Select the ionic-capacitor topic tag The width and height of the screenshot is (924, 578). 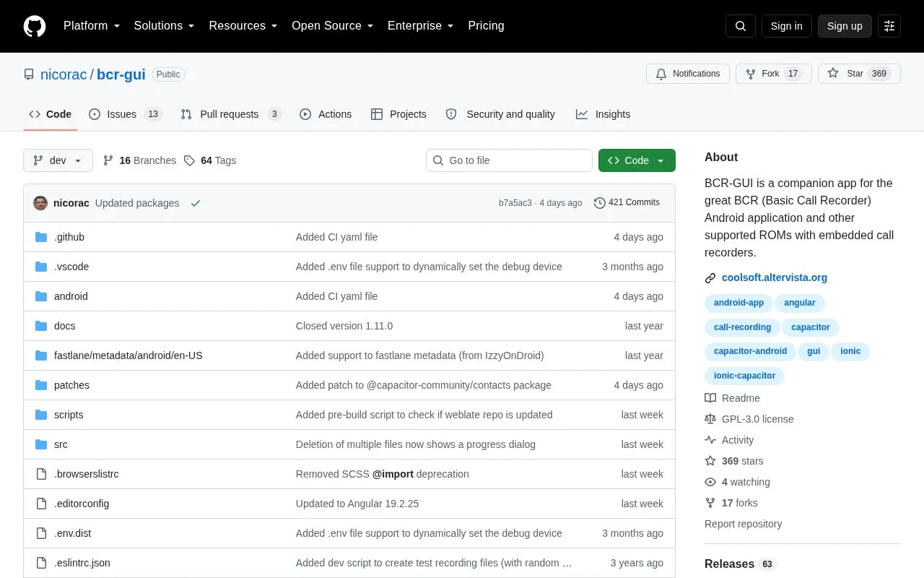[744, 376]
